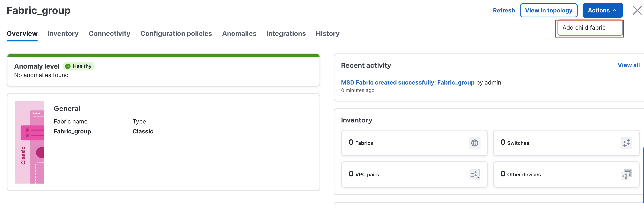Click the Other devices tile icon
644x208 pixels.
tap(626, 174)
